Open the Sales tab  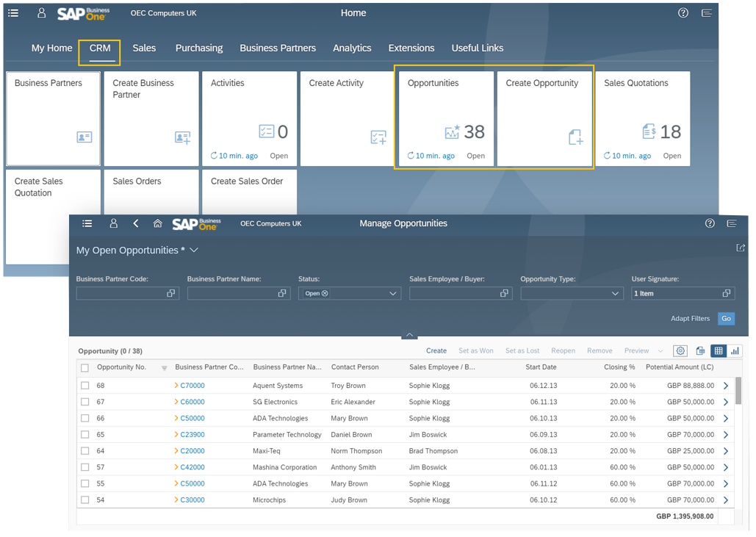(144, 48)
